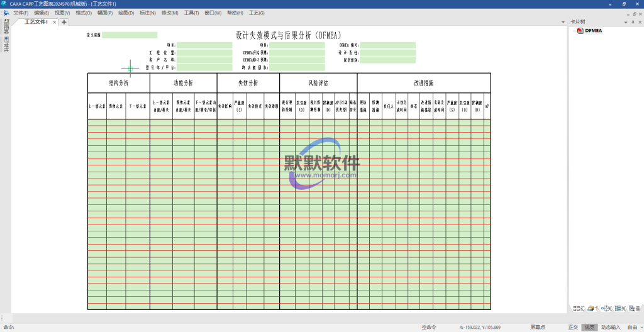Click the layered-sheets panel tab icon at bottom right
The image size is (644, 332).
point(591,308)
